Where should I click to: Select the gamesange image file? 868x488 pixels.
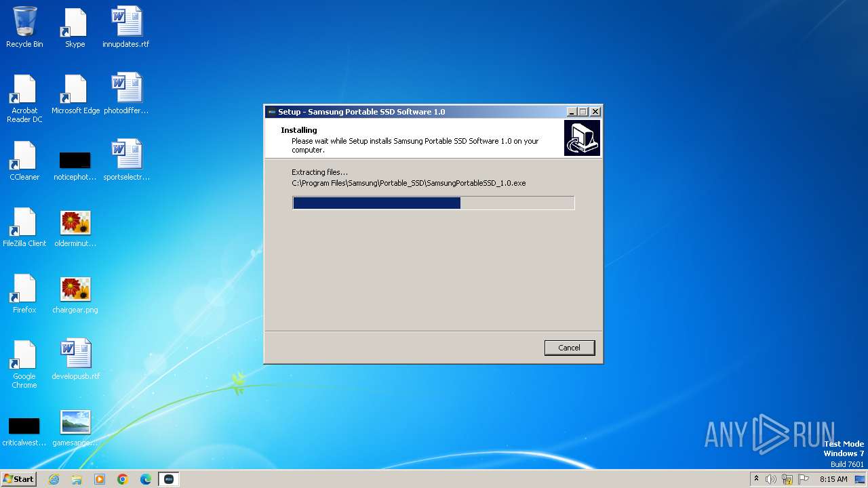[x=75, y=428]
